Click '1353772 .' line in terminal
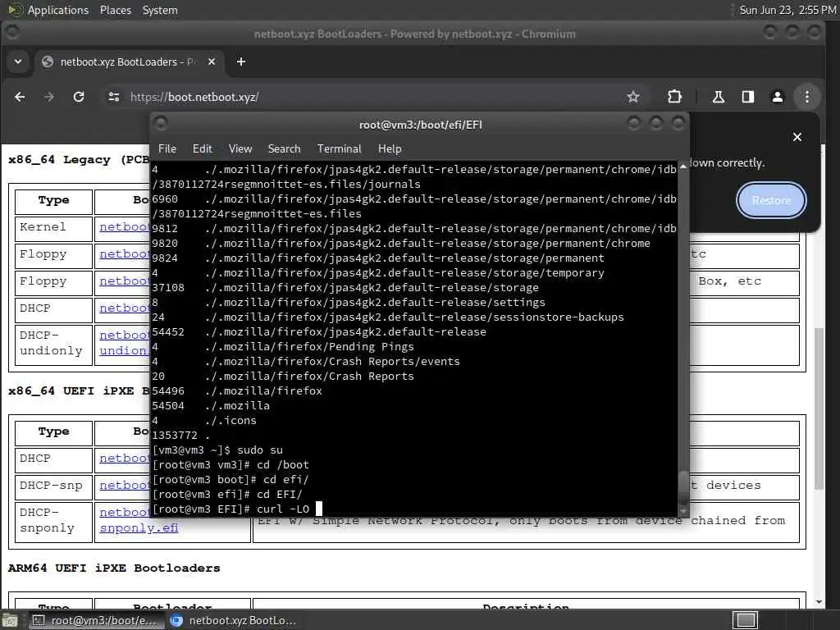Image resolution: width=840 pixels, height=630 pixels. coord(181,435)
